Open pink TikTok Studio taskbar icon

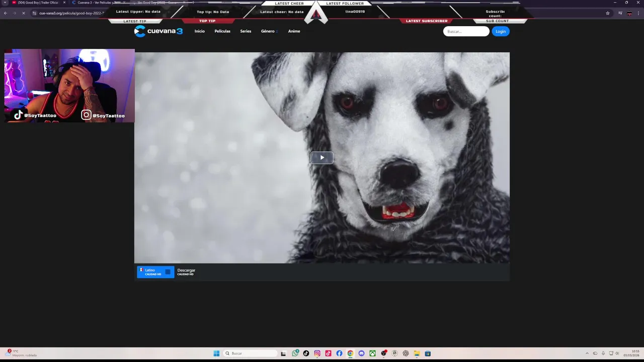click(x=328, y=353)
